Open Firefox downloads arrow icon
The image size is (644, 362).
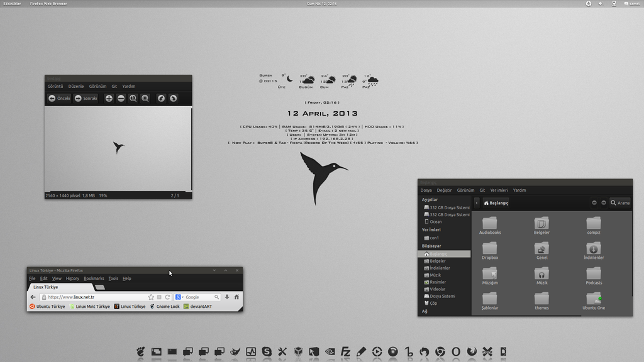(x=227, y=297)
